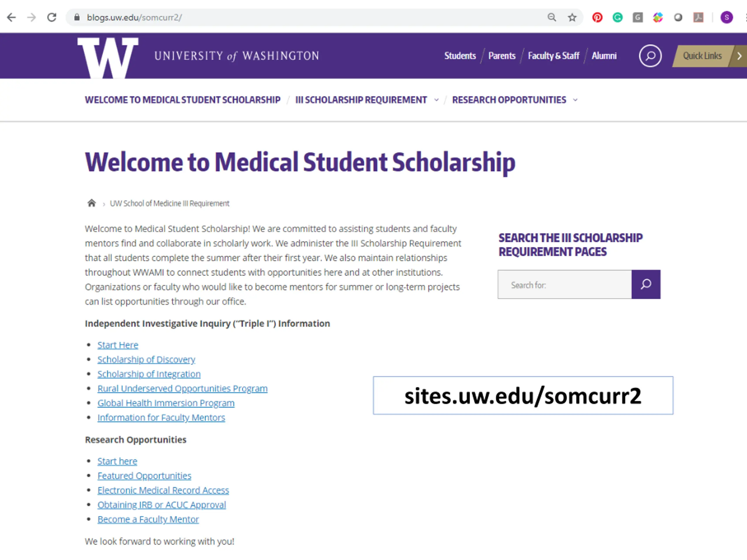This screenshot has width=747, height=560.
Task: Click the browser address bar
Action: click(x=304, y=17)
